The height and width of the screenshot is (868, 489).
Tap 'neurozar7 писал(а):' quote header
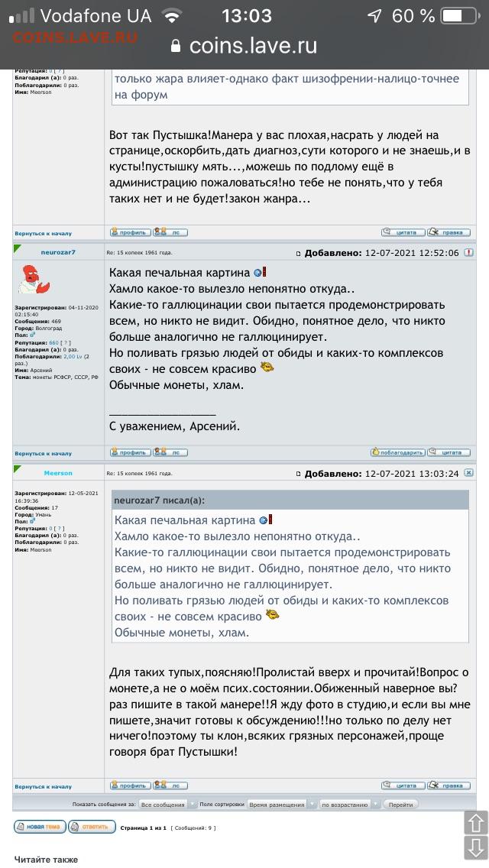160,500
